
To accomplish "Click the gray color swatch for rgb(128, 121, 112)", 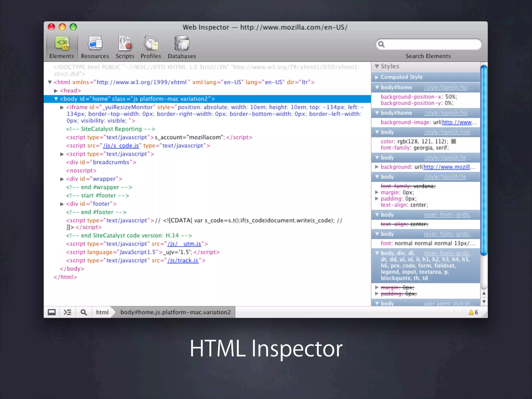I will (454, 141).
